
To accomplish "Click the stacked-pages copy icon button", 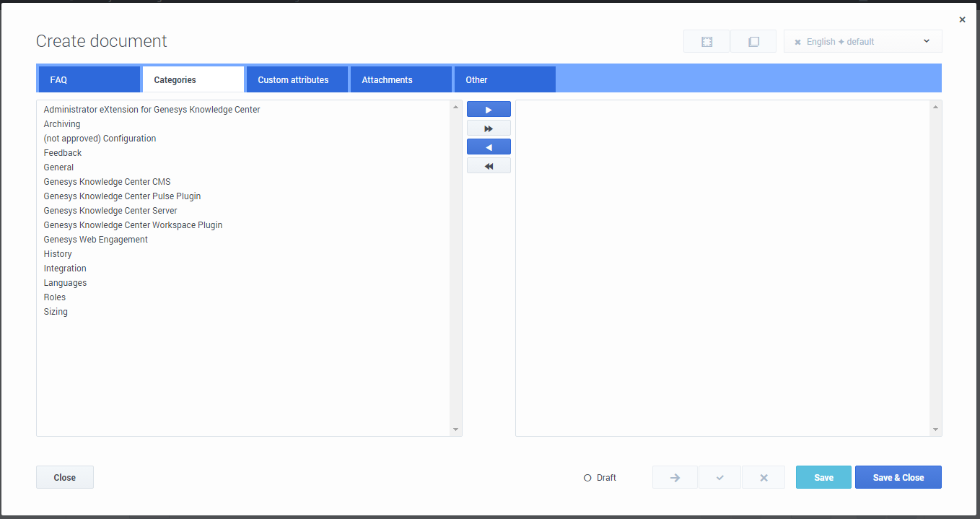I will (753, 42).
